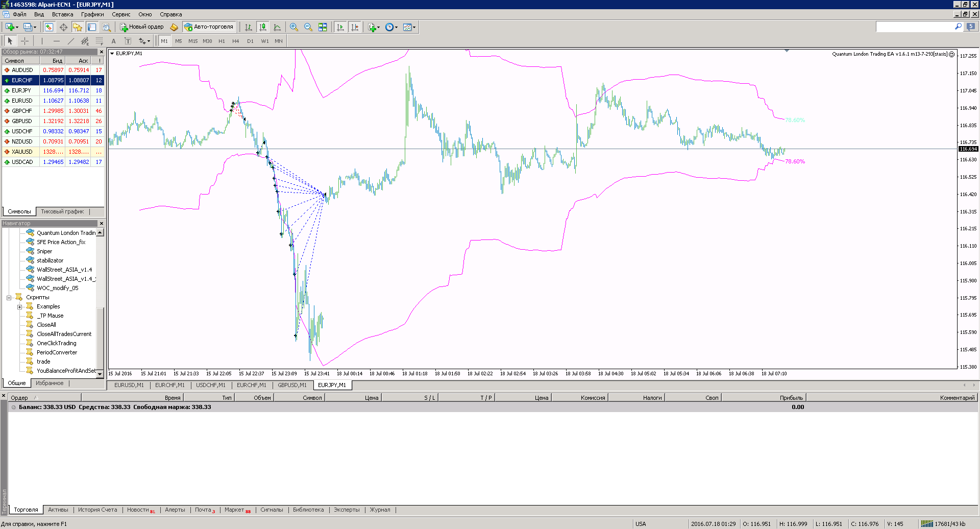Switch to H4 timeframe
Image resolution: width=980 pixels, height=529 pixels.
236,41
